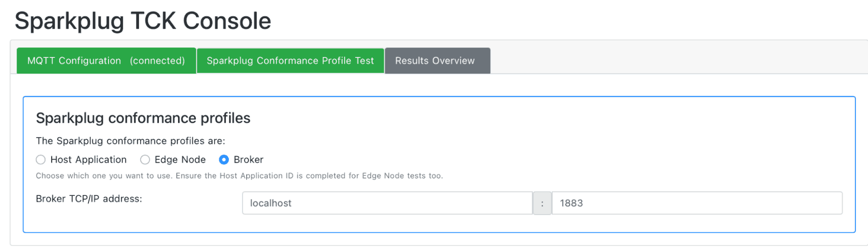Click the Sparkplug TCK Console title
868x248 pixels.
pyautogui.click(x=143, y=21)
